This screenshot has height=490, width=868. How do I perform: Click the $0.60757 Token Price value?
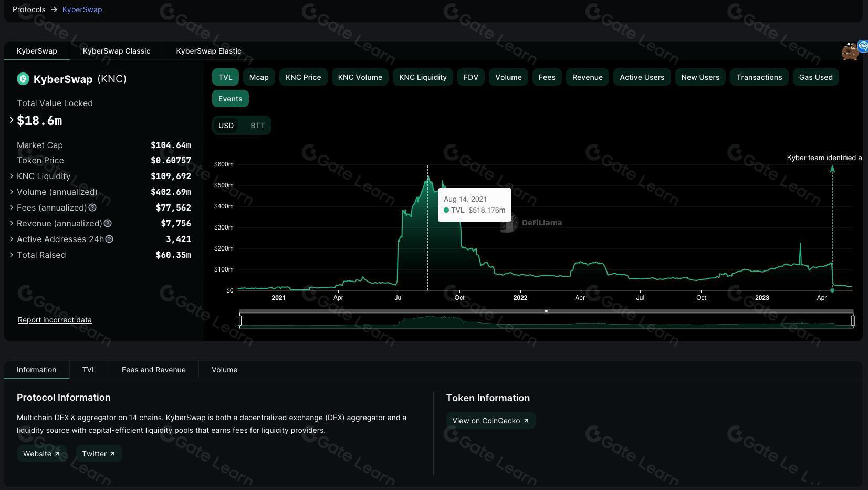(x=171, y=160)
